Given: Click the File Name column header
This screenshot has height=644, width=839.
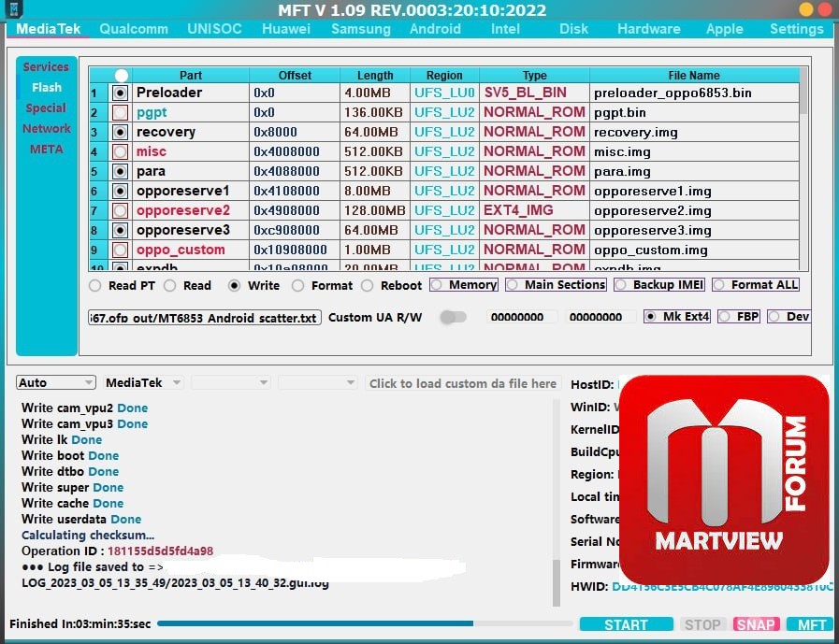Looking at the screenshot, I should pyautogui.click(x=694, y=76).
